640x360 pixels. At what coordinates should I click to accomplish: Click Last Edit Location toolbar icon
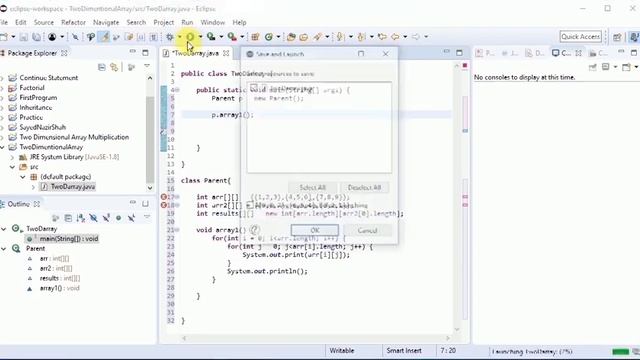(x=382, y=37)
